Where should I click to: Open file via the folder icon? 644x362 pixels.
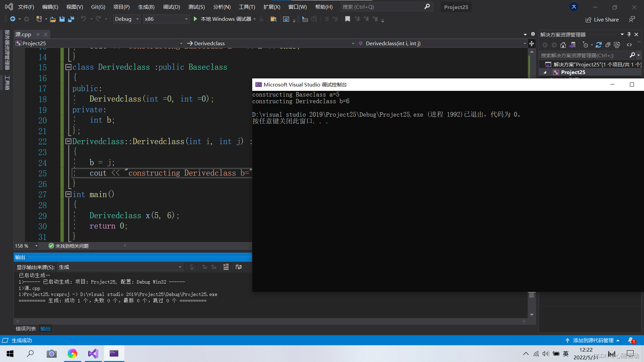pos(53,19)
